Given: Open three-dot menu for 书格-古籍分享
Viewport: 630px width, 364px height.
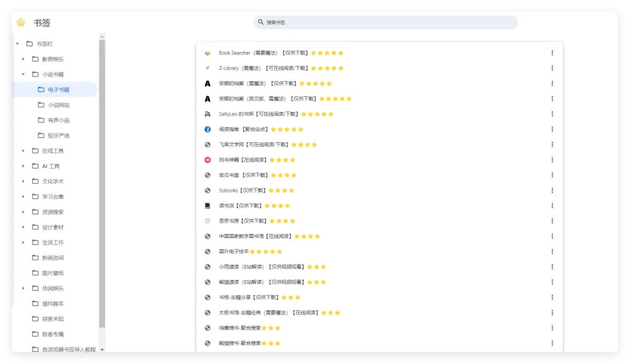Looking at the screenshot, I should 552,297.
